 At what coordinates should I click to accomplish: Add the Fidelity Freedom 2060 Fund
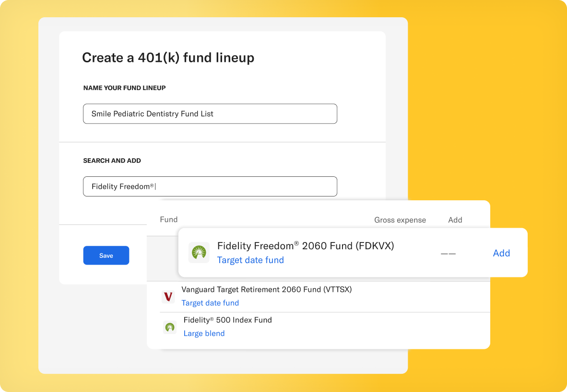coord(501,253)
